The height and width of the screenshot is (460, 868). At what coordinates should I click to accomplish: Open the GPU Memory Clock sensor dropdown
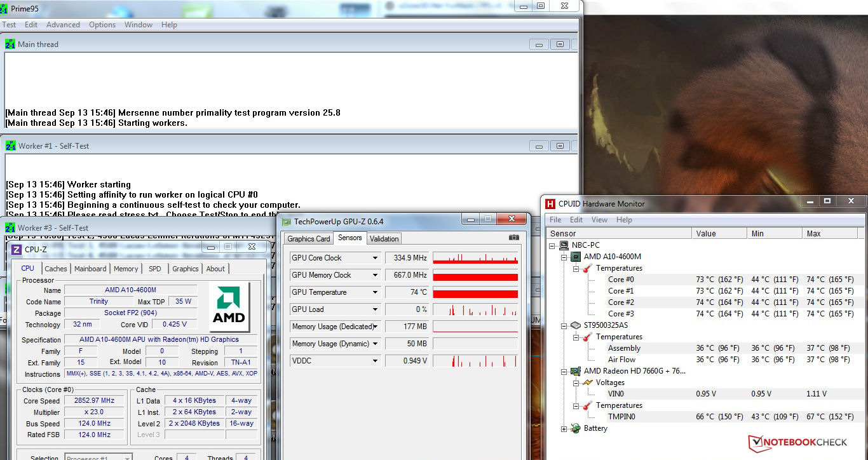point(375,275)
